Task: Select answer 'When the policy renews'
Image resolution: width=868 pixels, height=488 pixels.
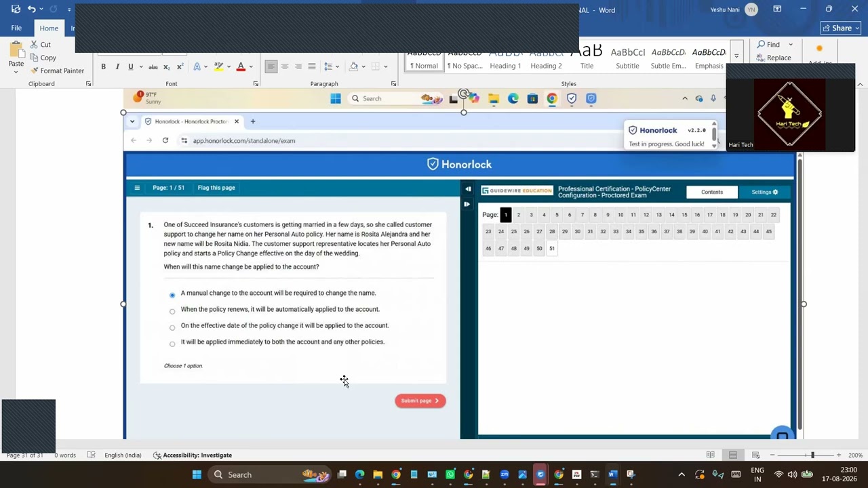Action: 172,311
